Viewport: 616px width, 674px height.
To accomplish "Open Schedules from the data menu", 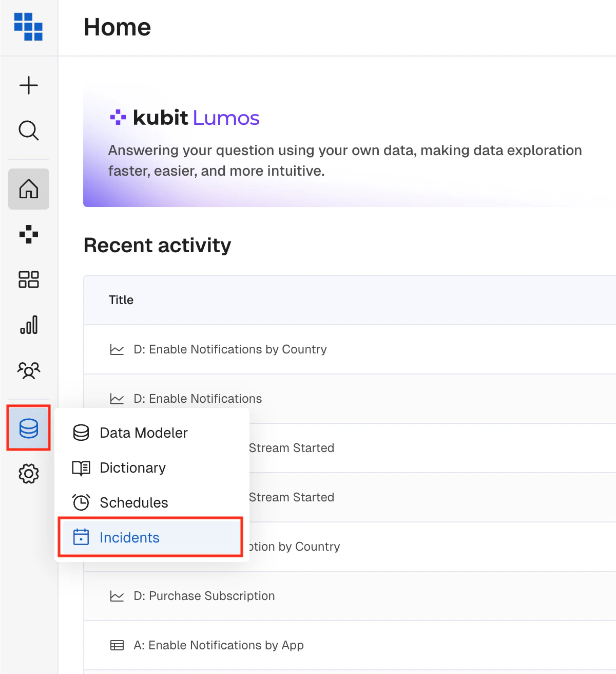I will (133, 503).
